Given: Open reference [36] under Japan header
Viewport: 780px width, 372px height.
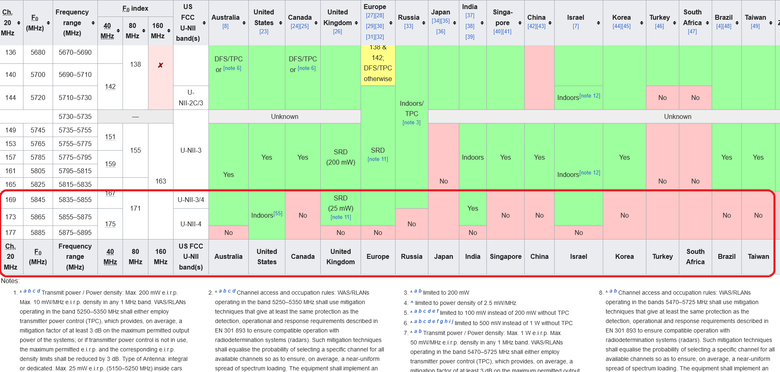Looking at the screenshot, I should pos(441,32).
